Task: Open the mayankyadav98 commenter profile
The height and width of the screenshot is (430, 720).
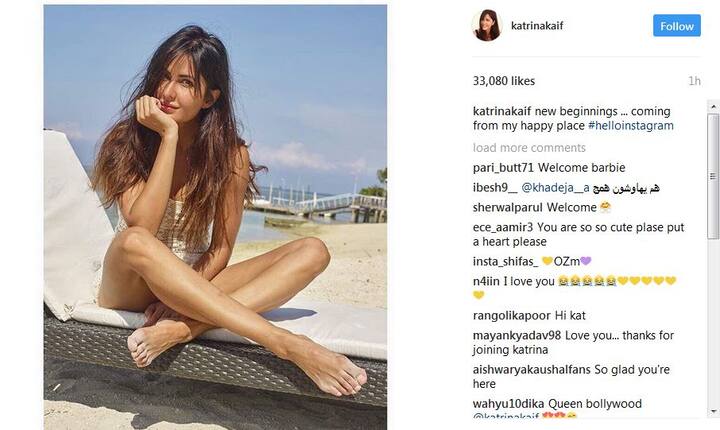Action: point(517,335)
